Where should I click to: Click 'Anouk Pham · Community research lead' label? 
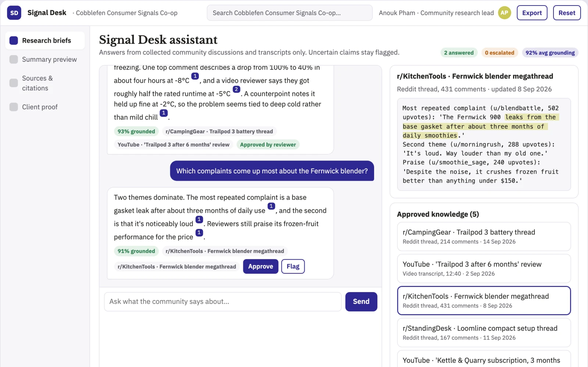pyautogui.click(x=436, y=13)
